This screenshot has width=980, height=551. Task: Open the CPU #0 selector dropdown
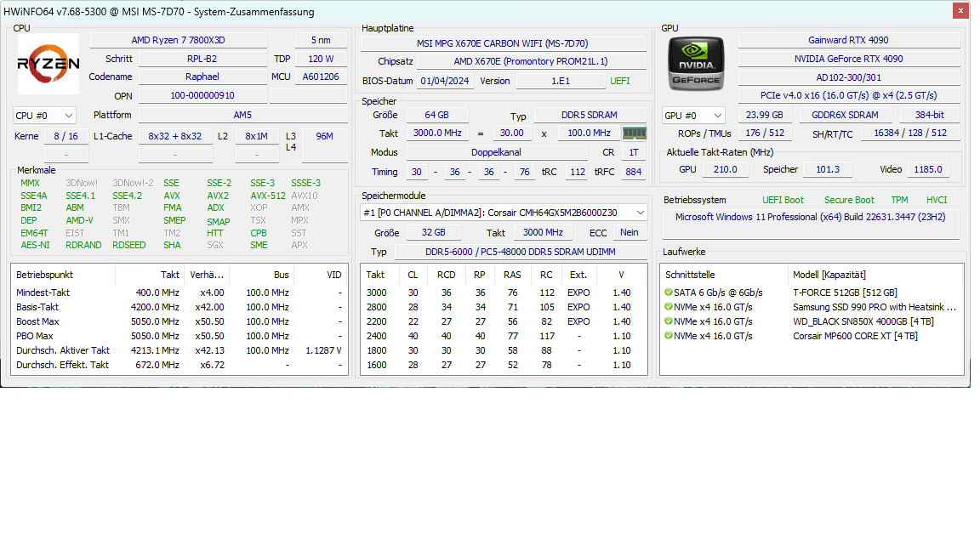[x=44, y=116]
